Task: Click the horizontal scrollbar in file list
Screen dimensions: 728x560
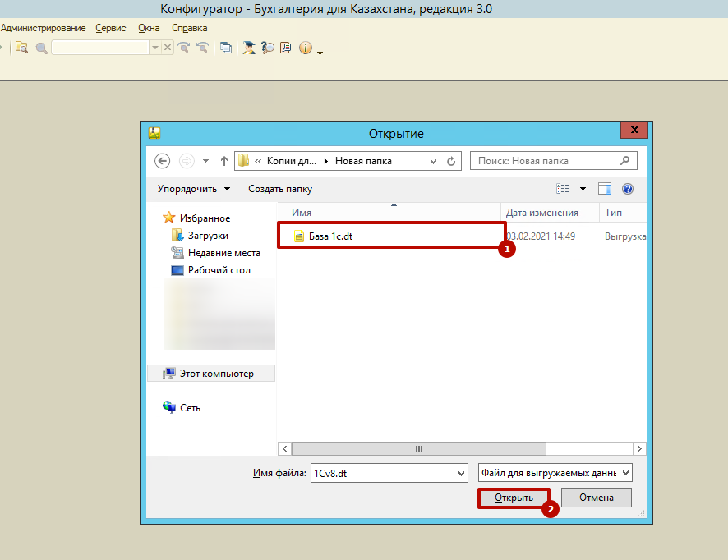Action: click(418, 448)
